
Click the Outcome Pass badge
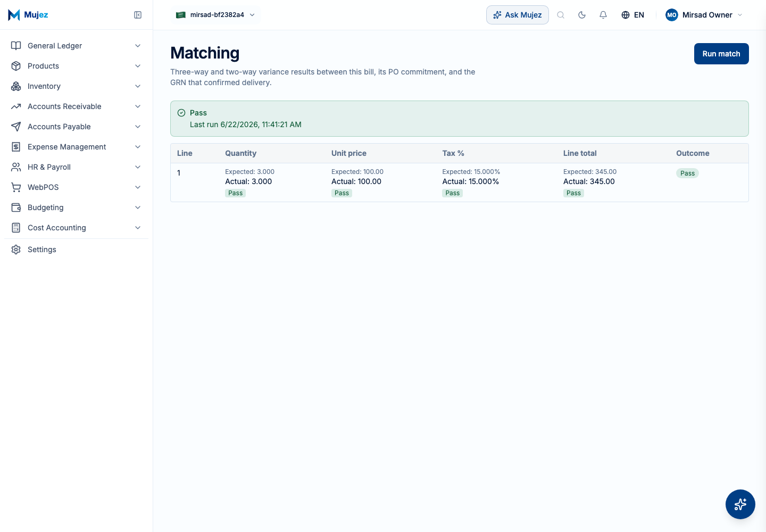click(687, 173)
